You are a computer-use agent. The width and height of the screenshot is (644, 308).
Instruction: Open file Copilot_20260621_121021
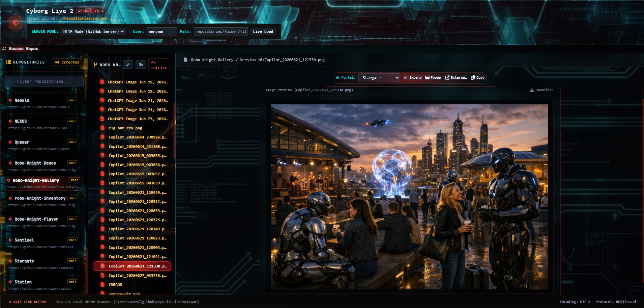133,257
